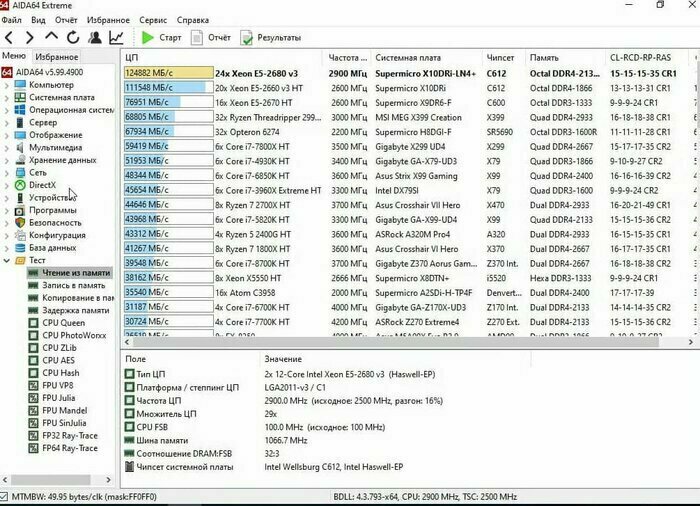Sort by the Системная плата column header
700x506 pixels.
(426, 58)
